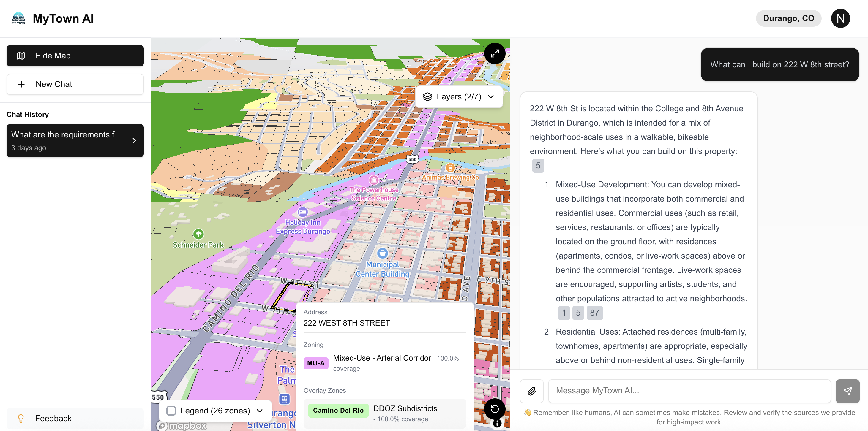Open the Layers (2/7) dropdown
This screenshot has width=868, height=431.
point(459,97)
